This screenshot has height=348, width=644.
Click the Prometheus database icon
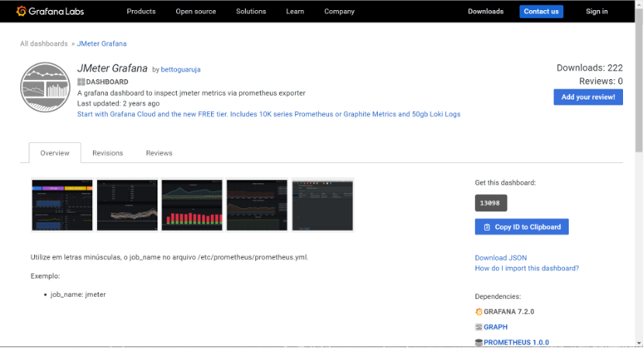(479, 343)
